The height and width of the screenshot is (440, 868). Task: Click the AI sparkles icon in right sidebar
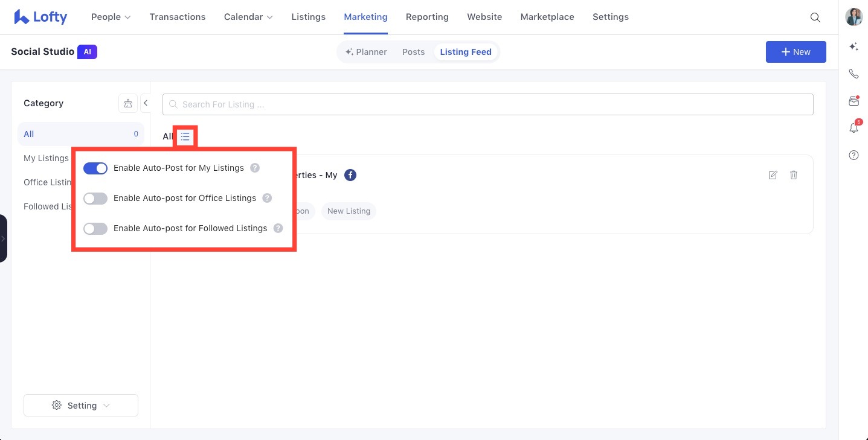point(854,46)
